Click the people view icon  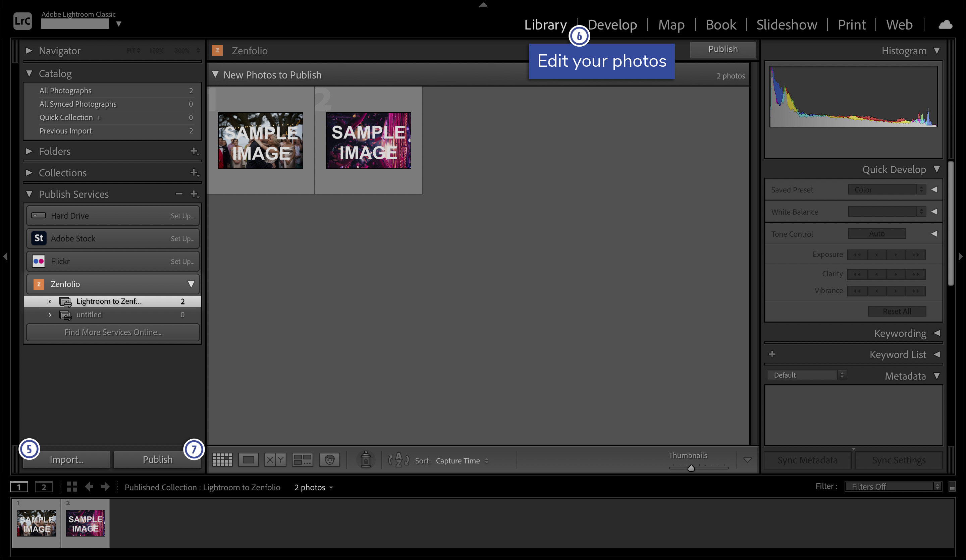pos(329,460)
